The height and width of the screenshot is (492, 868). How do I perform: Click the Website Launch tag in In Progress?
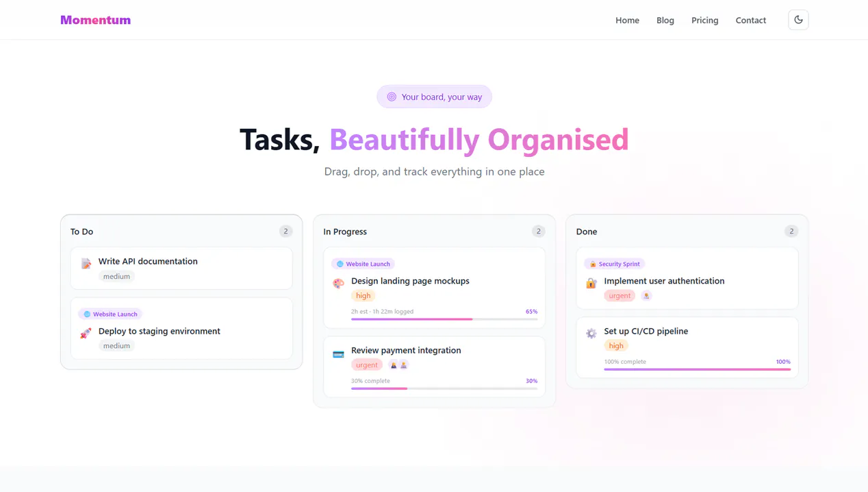[363, 264]
